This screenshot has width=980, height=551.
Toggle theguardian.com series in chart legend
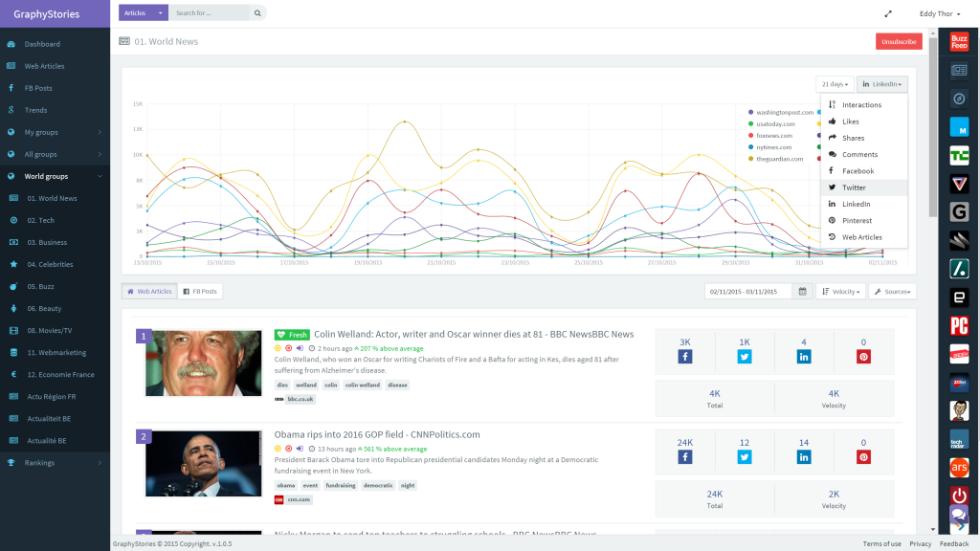775,160
